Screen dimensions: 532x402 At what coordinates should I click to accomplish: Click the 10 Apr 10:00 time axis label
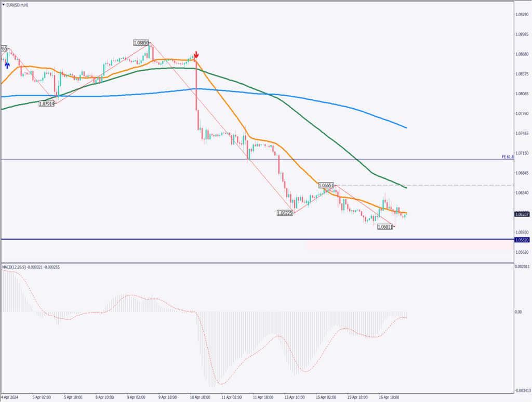coord(200,396)
